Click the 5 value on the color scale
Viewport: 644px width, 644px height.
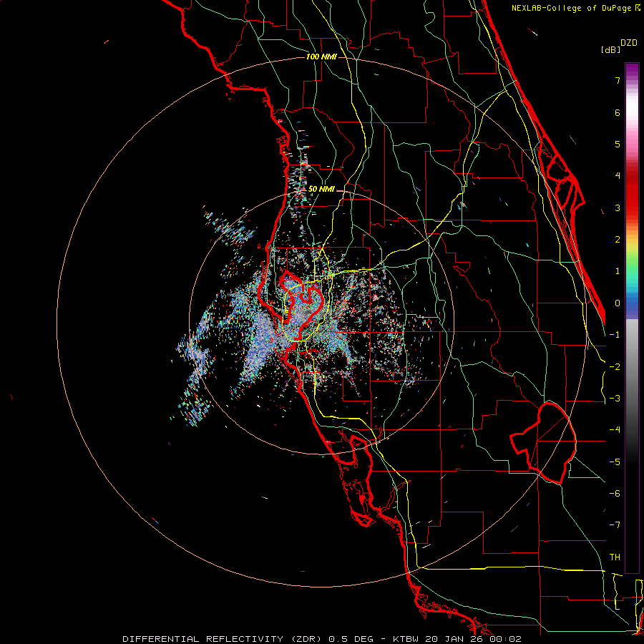click(x=618, y=144)
